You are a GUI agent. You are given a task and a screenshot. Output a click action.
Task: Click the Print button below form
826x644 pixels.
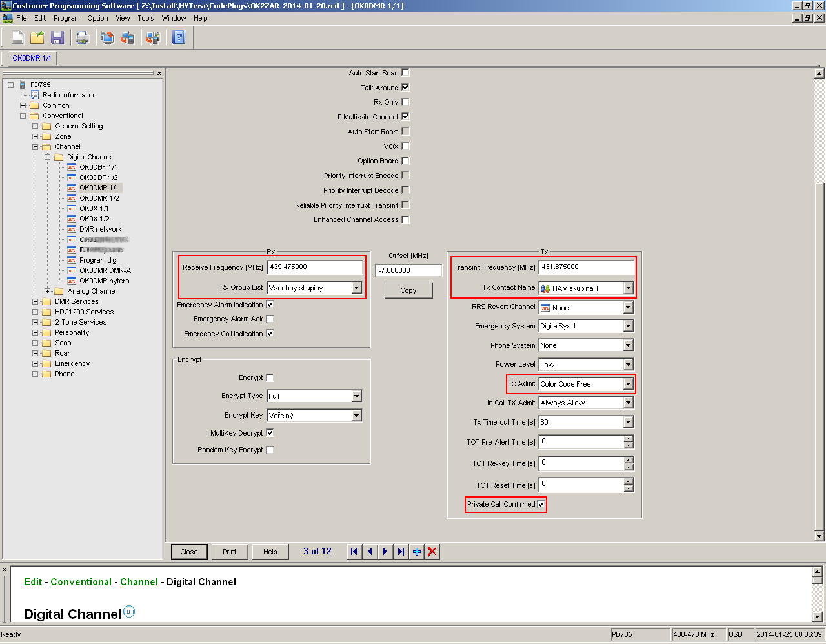[x=230, y=552]
